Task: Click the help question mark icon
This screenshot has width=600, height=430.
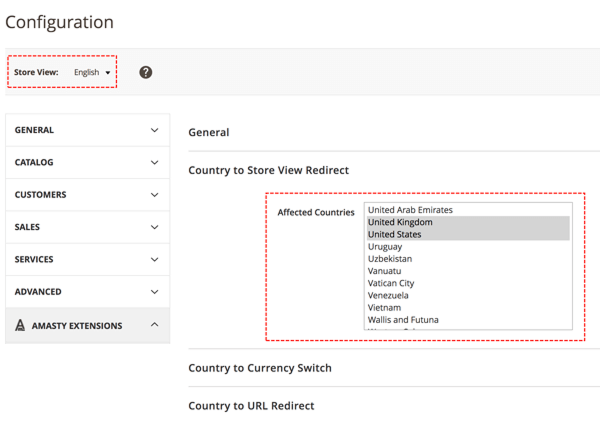Action: pos(146,72)
